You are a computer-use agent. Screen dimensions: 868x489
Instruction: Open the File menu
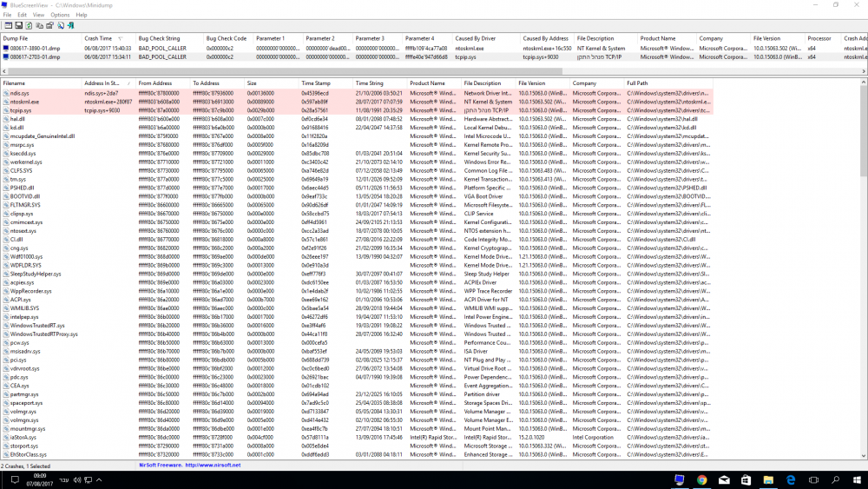(x=7, y=15)
